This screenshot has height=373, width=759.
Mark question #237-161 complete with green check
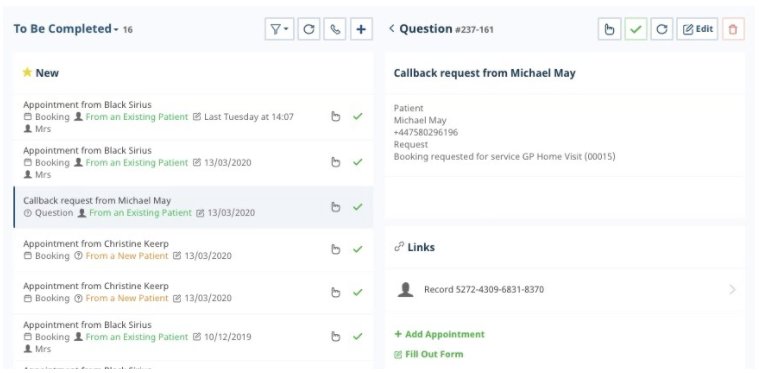tap(636, 30)
